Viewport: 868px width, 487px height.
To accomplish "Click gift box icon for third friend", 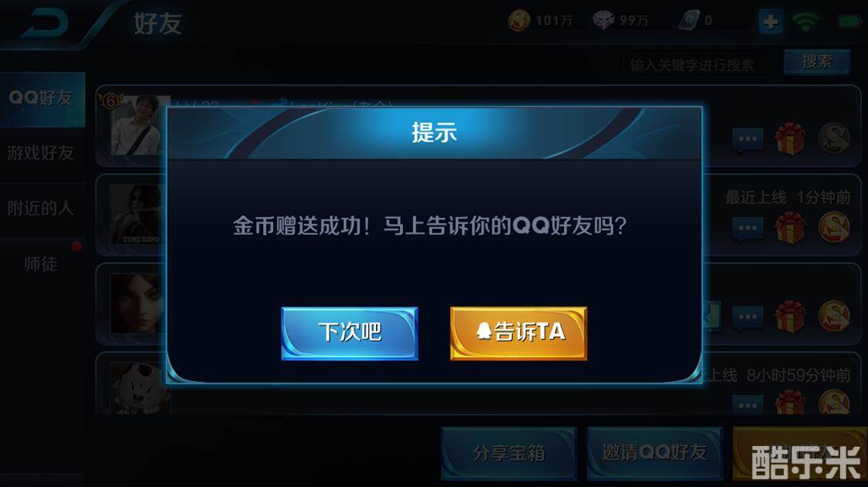I will (790, 317).
